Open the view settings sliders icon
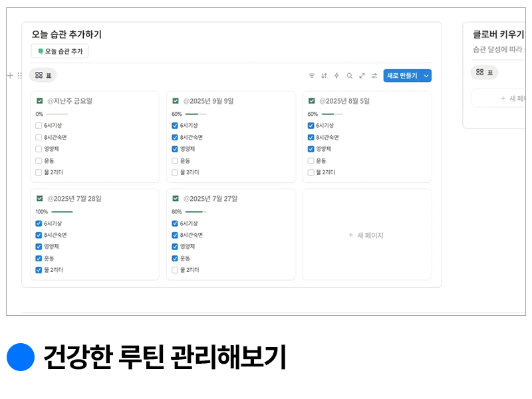The image size is (532, 399). (374, 76)
